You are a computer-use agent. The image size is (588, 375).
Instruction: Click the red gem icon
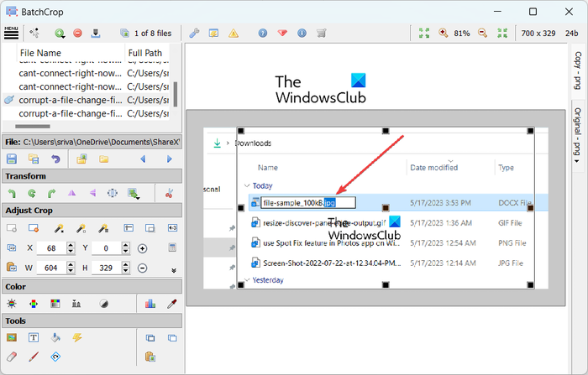[x=282, y=34]
